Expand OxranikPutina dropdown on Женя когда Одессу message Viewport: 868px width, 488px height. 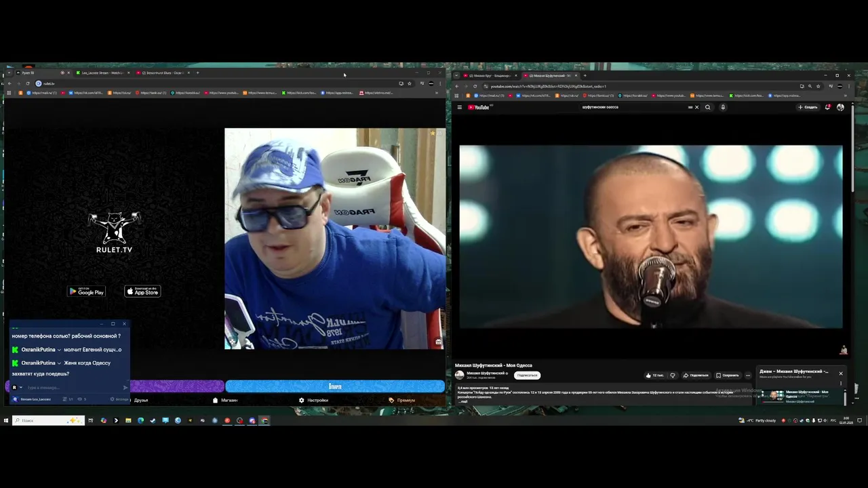pyautogui.click(x=59, y=363)
